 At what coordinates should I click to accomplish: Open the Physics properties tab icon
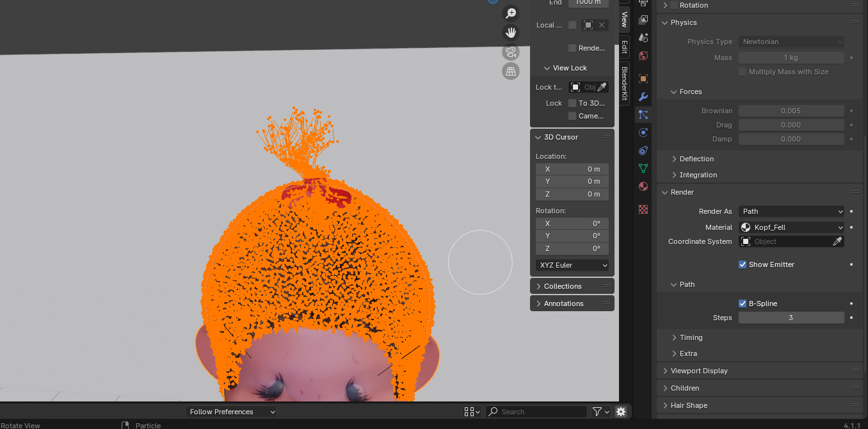pos(643,133)
